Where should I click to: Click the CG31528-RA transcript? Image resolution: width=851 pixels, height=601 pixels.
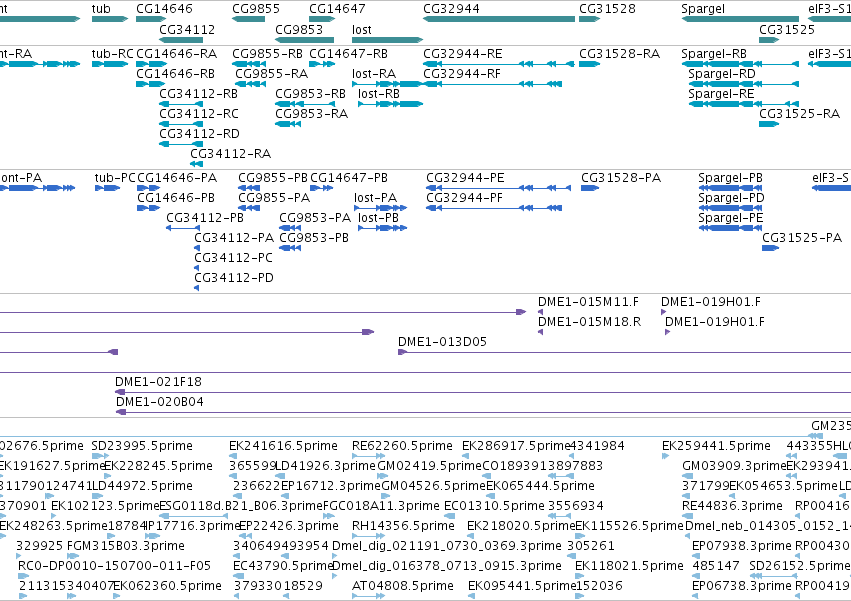(x=619, y=54)
